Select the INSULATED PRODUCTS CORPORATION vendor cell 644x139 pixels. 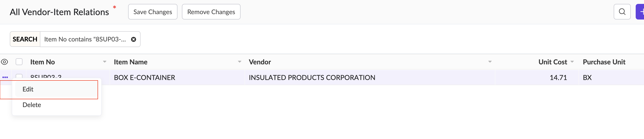[312, 78]
